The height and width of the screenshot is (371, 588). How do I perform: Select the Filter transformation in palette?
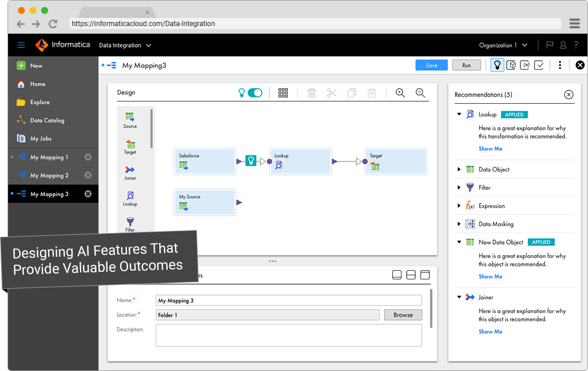coord(130,224)
